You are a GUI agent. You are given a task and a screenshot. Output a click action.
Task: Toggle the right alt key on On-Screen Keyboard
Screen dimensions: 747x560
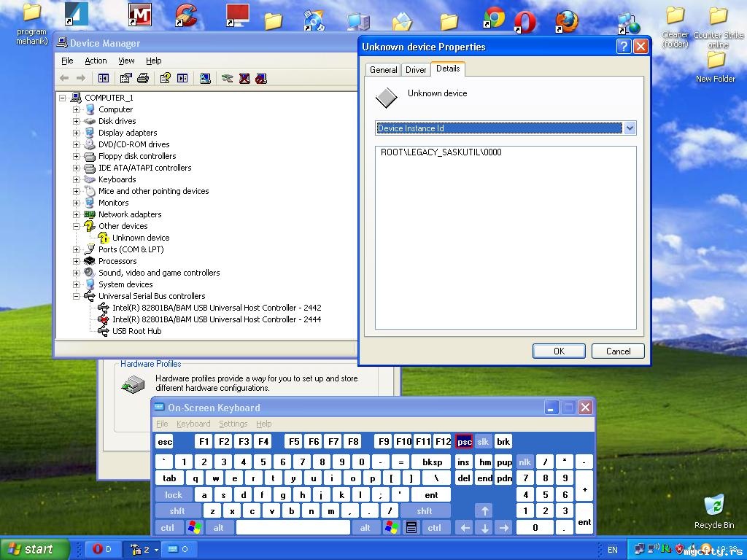tap(365, 528)
